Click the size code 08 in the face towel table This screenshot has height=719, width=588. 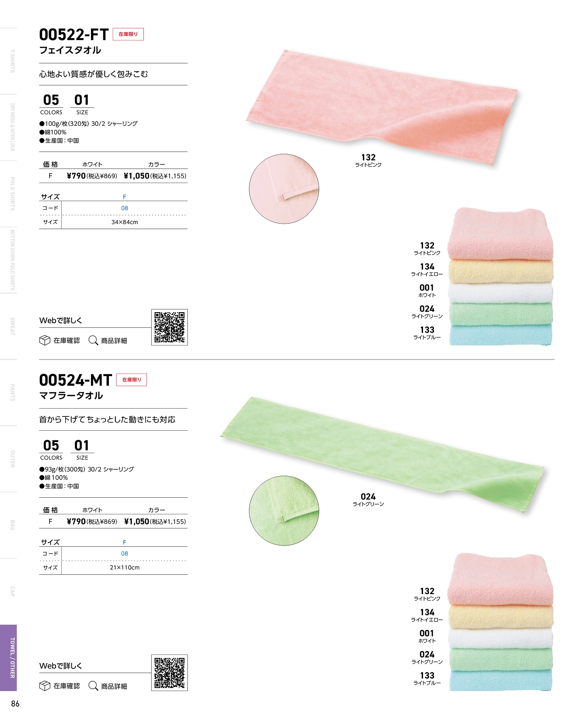click(x=124, y=208)
